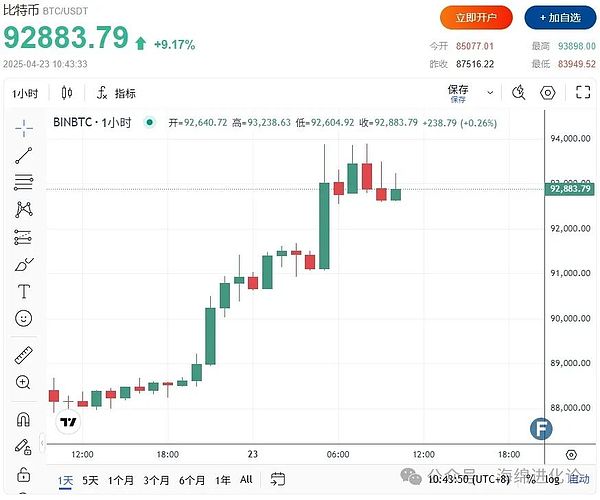The image size is (600, 500).
Task: Open the Fibonacci retracement tool
Action: pos(24,182)
